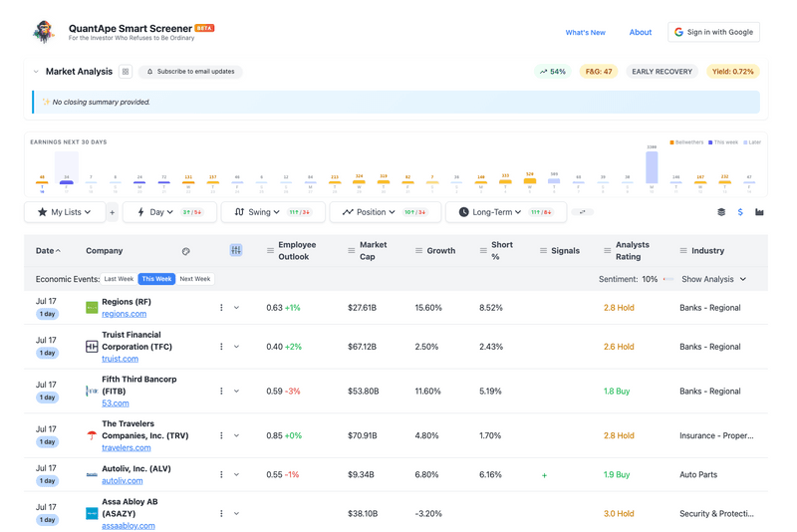Screen dimensions: 797x532
Task: Click the drag handle for Analysts Rating column
Action: point(608,250)
